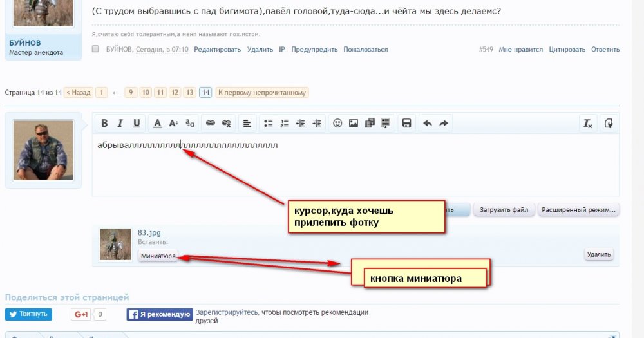Viewport: 644px width, 338px height.
Task: Click the insert image icon
Action: point(354,124)
